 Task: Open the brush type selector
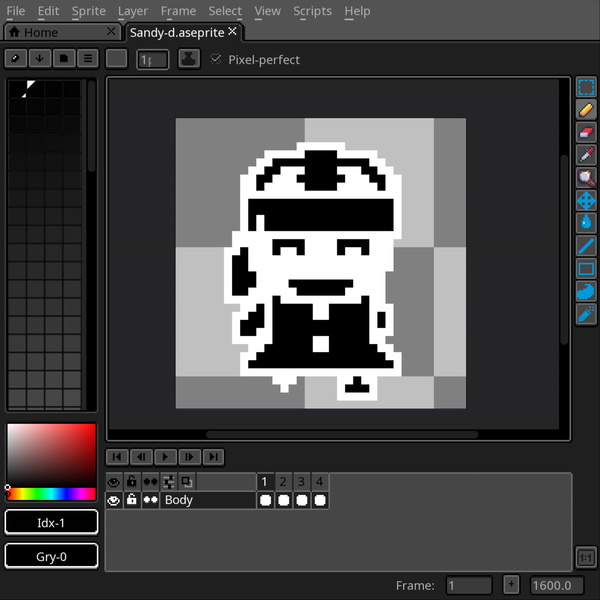(x=116, y=59)
